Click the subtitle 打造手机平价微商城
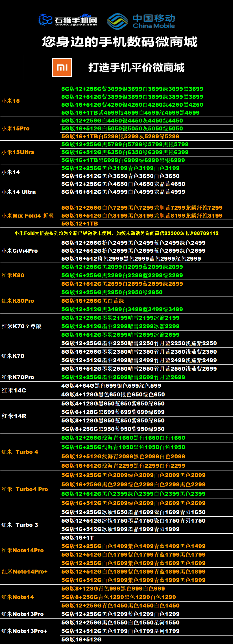The height and width of the screenshot is (644, 233). [x=136, y=67]
